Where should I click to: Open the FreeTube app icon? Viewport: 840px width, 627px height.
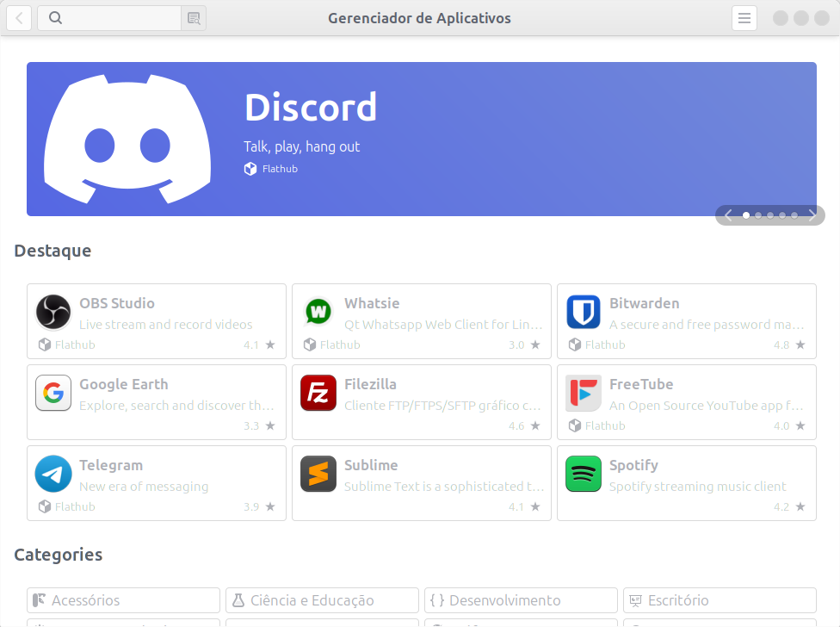[584, 393]
